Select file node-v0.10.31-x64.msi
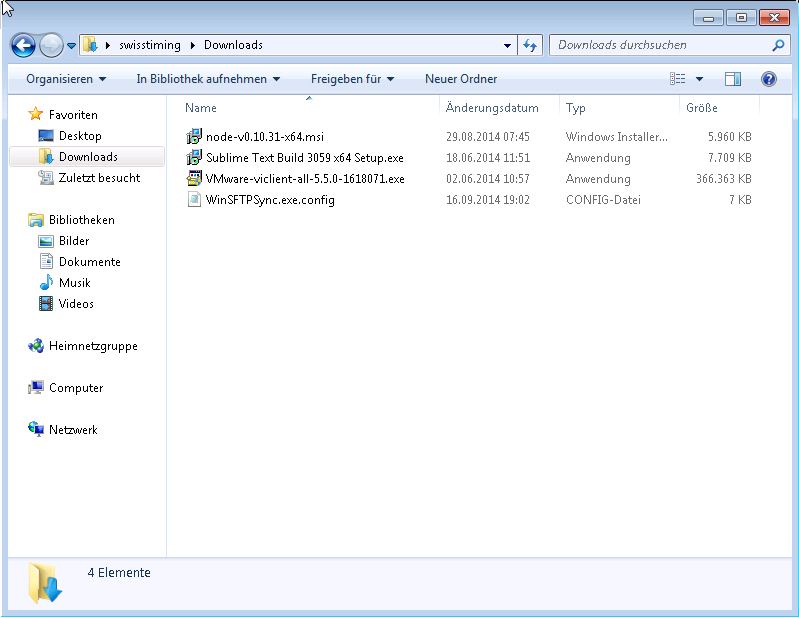This screenshot has height=618, width=799. coord(264,137)
